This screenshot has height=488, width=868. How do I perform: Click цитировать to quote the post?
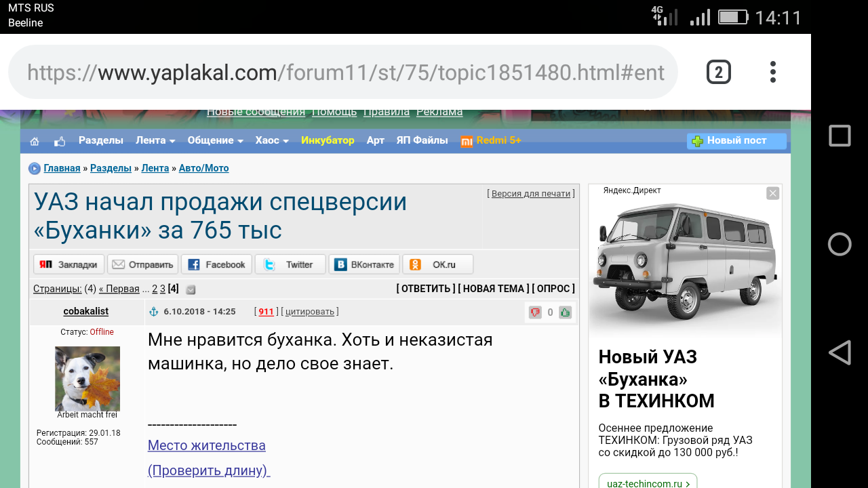310,312
